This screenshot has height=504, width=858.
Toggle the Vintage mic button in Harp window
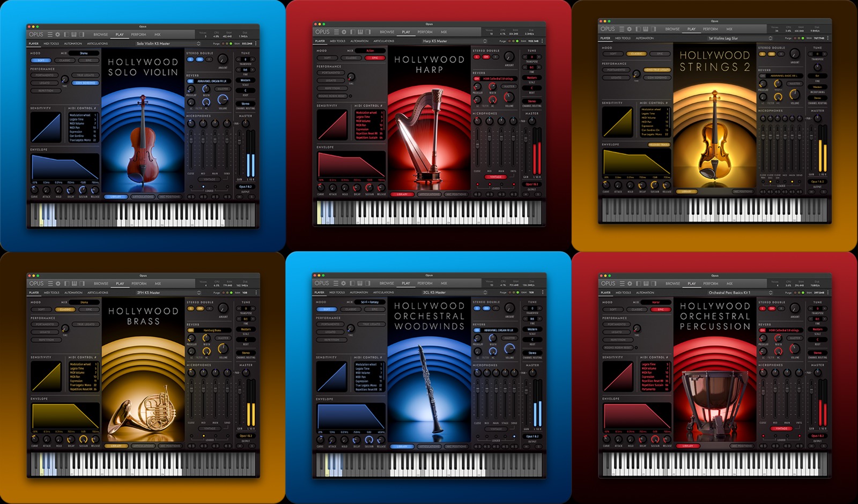pyautogui.click(x=495, y=177)
